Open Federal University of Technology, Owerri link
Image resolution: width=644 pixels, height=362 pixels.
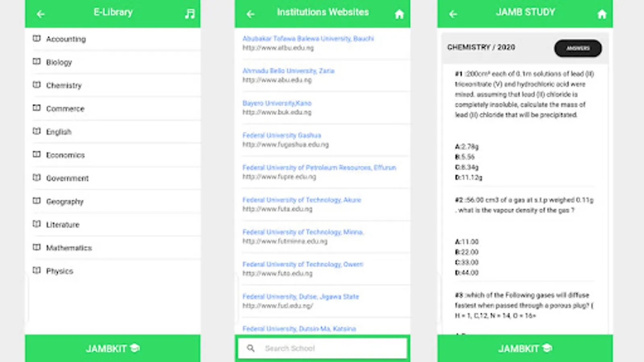[x=303, y=264]
